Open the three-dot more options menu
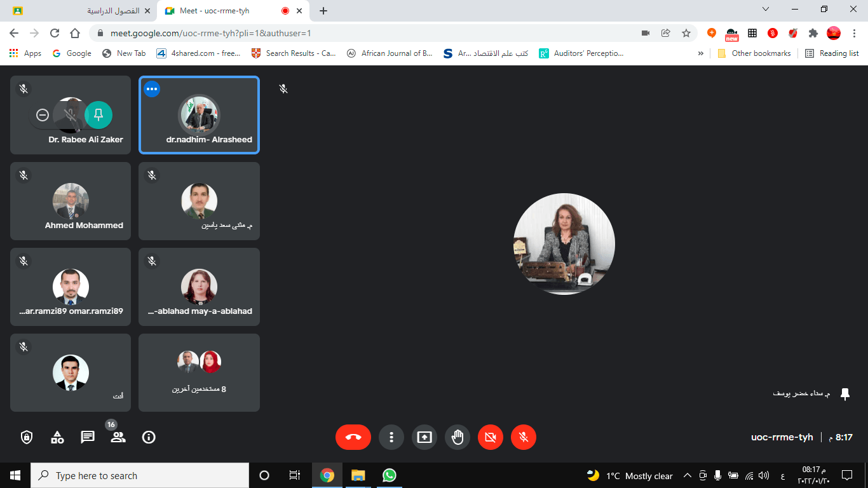 click(x=391, y=437)
